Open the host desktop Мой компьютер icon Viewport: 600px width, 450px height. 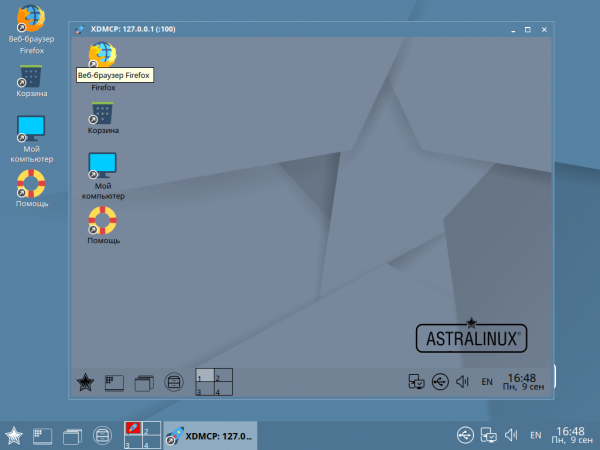pyautogui.click(x=31, y=128)
